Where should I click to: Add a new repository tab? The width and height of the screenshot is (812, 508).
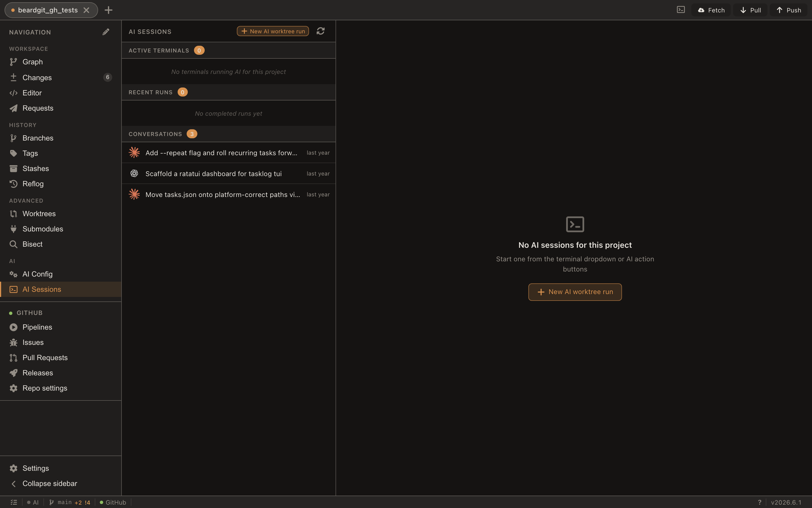coord(108,10)
